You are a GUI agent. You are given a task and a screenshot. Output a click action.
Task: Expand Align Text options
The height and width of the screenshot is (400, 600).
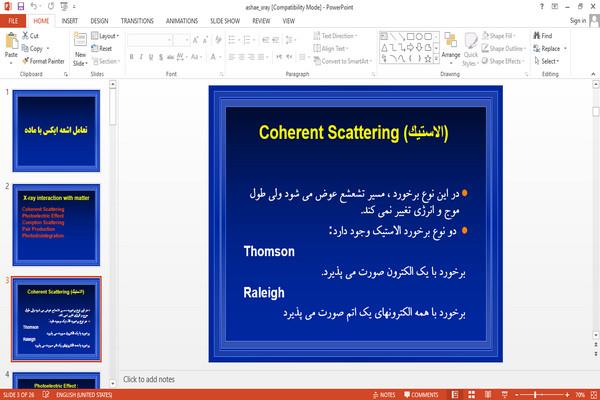pos(331,48)
